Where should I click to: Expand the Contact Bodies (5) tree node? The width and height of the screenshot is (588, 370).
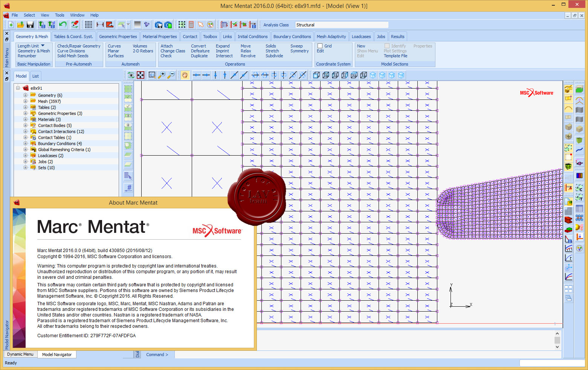25,125
